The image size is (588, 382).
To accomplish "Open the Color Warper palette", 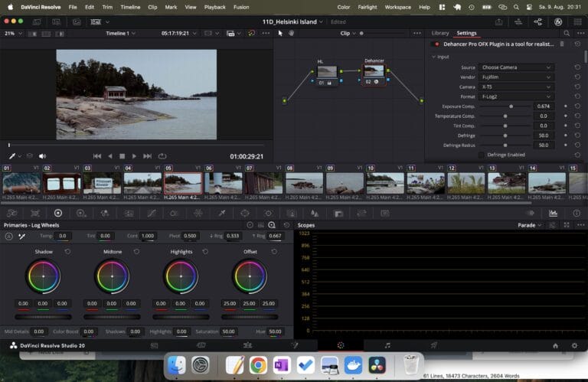I will pyautogui.click(x=198, y=214).
